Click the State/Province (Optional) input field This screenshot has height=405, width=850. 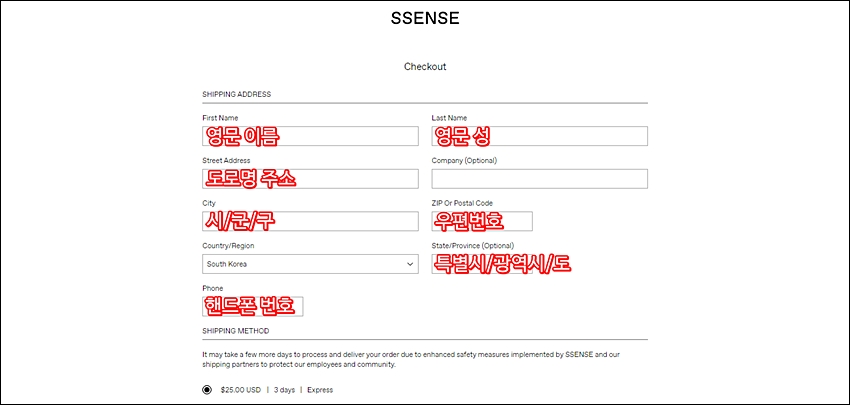coord(482,264)
